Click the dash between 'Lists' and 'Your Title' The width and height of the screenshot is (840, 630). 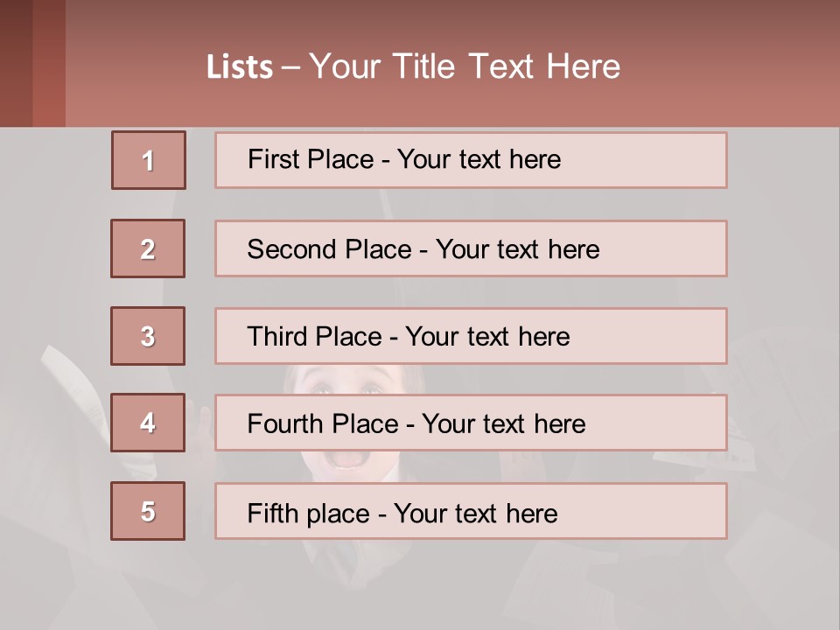pyautogui.click(x=290, y=67)
